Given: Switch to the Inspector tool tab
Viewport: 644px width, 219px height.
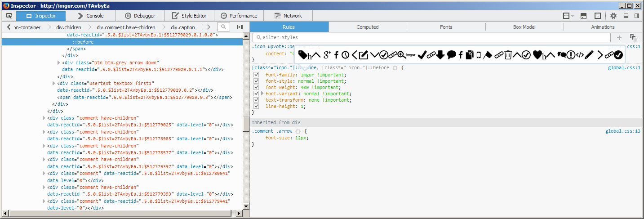Looking at the screenshot, I should click(x=41, y=16).
